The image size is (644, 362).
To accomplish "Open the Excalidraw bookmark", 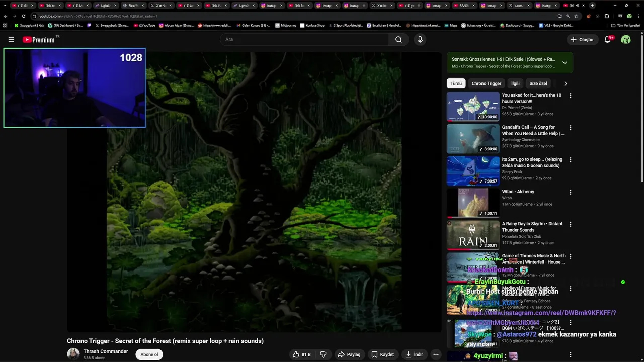I will 384,25.
